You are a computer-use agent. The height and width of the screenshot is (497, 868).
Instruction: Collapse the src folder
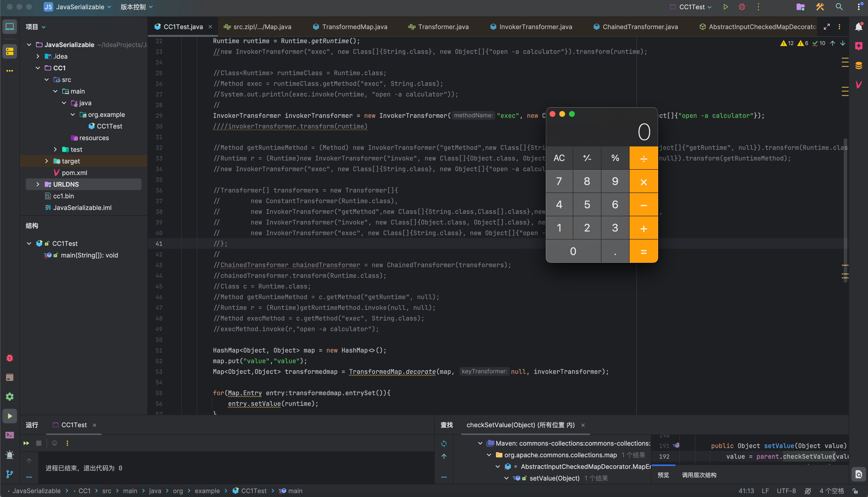click(46, 80)
